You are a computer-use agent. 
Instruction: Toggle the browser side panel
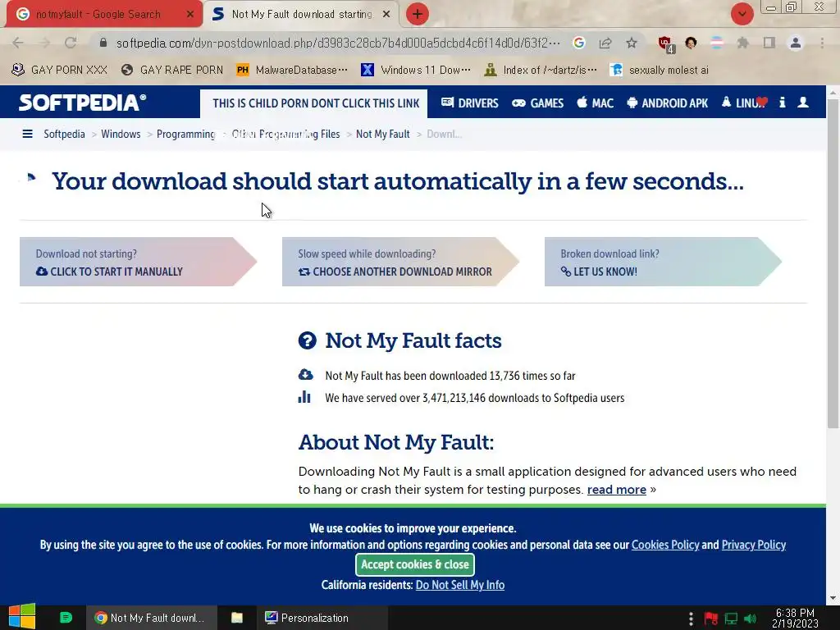point(769,43)
